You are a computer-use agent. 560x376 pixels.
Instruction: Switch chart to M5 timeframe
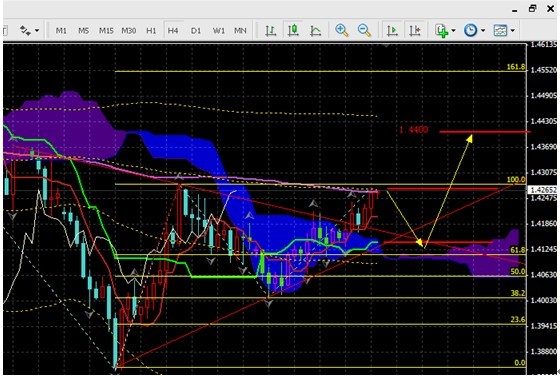tap(84, 31)
